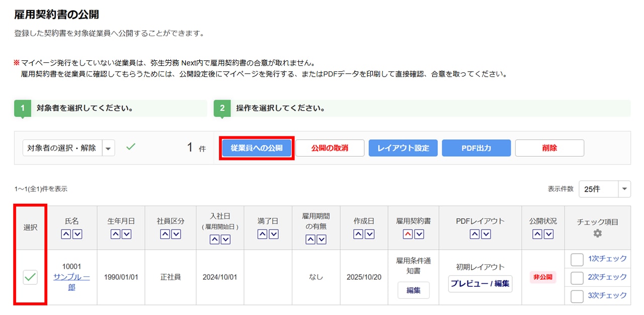Image resolution: width=644 pixels, height=315 pixels.
Task: Sort 氏名 column ascending with up arrow
Action: pos(67,234)
